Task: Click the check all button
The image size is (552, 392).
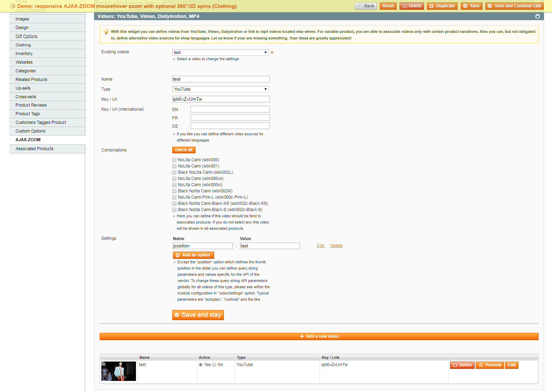Action: point(184,150)
